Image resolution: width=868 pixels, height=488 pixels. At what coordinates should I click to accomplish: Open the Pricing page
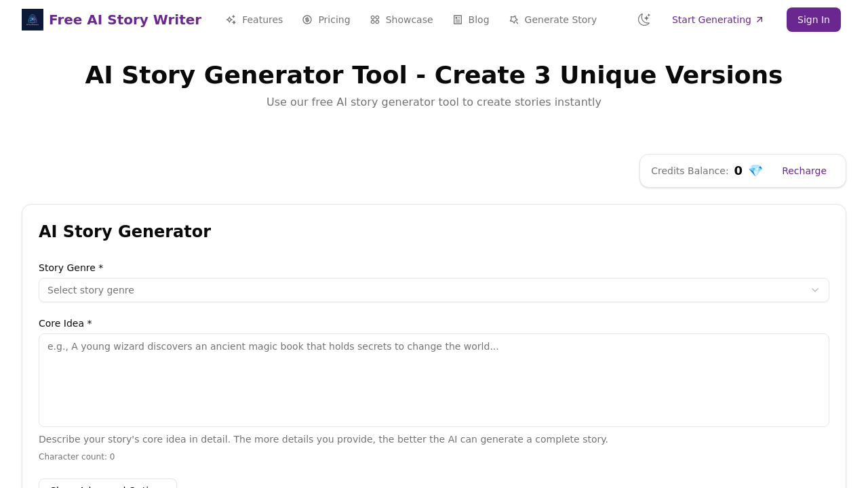tap(332, 19)
